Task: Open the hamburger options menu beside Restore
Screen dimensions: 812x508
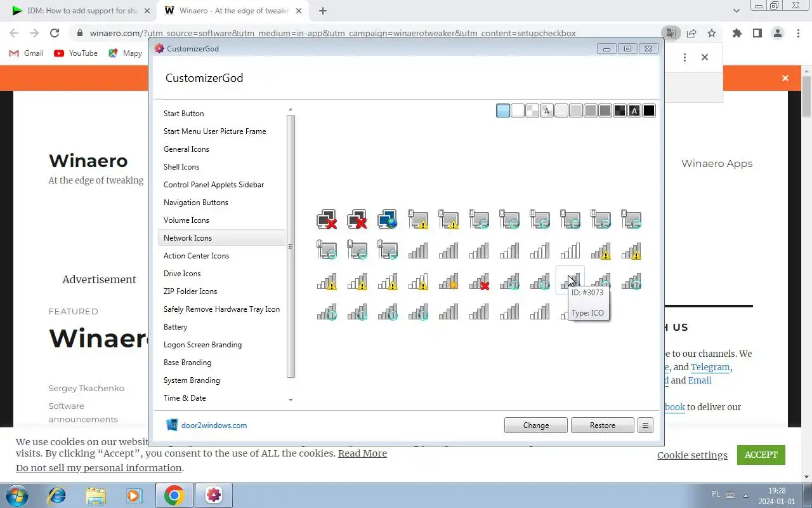Action: [x=645, y=425]
